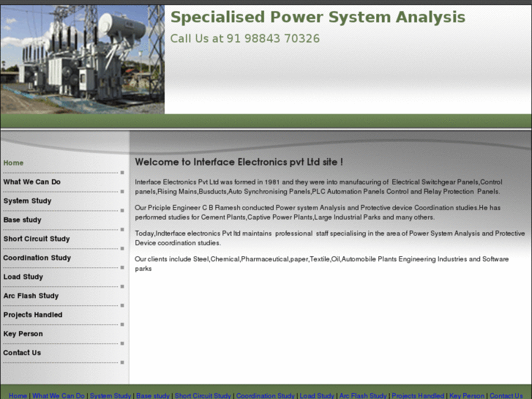Select Key Person in the sidebar
This screenshot has width=532, height=399.
(x=23, y=334)
